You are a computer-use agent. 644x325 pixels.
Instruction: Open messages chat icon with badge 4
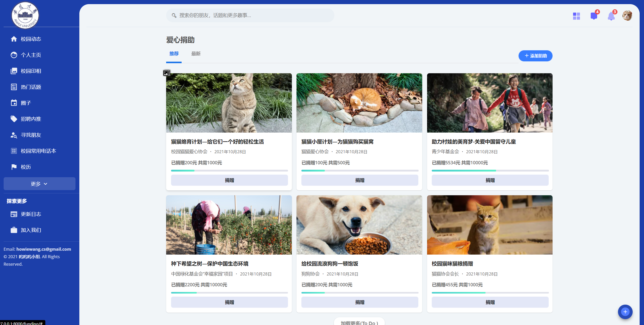point(594,16)
